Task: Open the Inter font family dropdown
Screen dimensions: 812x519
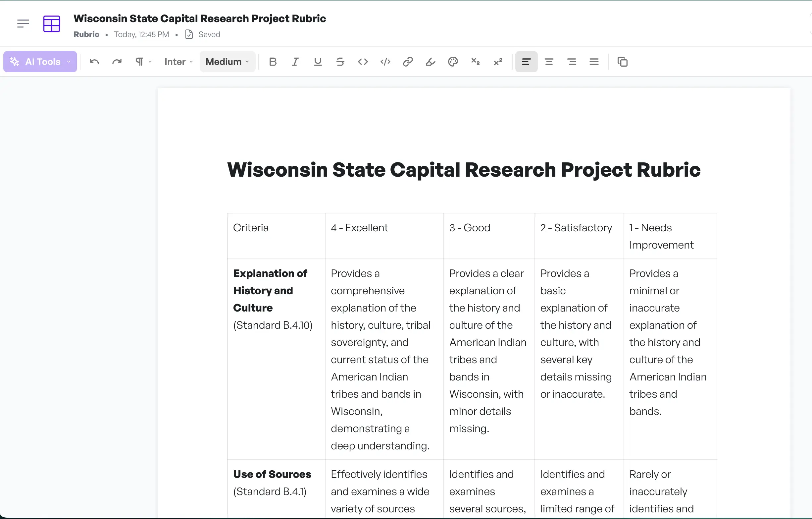Action: [x=178, y=62]
